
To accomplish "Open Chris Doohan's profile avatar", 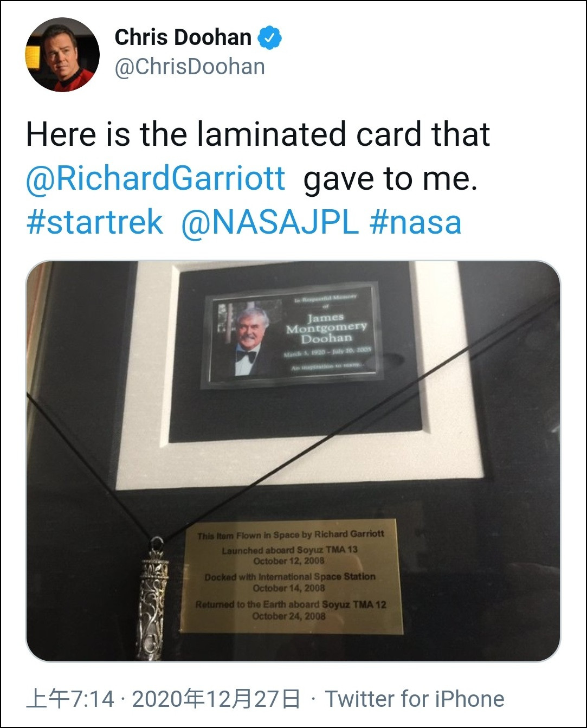I will click(x=62, y=55).
